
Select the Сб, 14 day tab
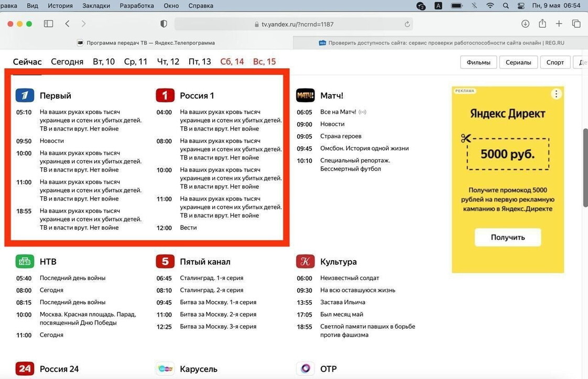[x=232, y=61]
